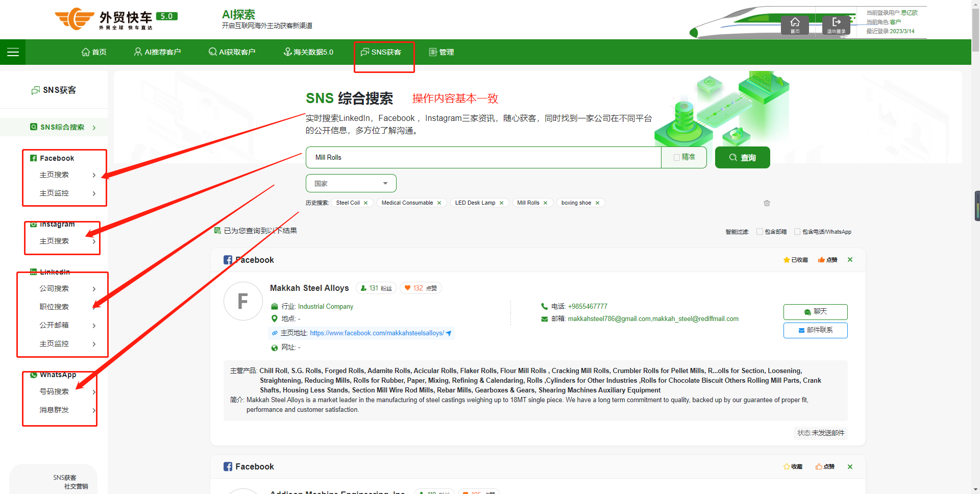Click phone number +9855467777
Viewport: 980px width, 494px height.
[587, 307]
